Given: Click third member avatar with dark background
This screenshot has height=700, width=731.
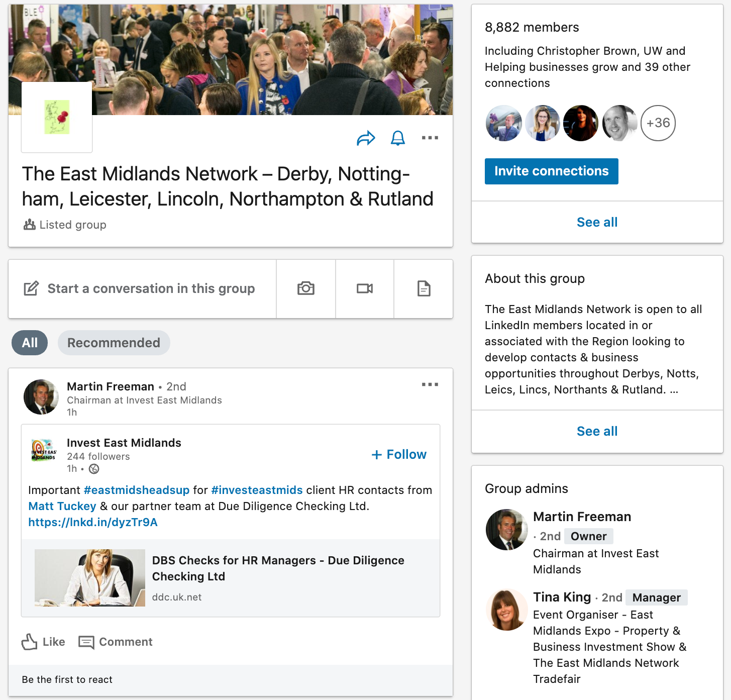Looking at the screenshot, I should [581, 123].
